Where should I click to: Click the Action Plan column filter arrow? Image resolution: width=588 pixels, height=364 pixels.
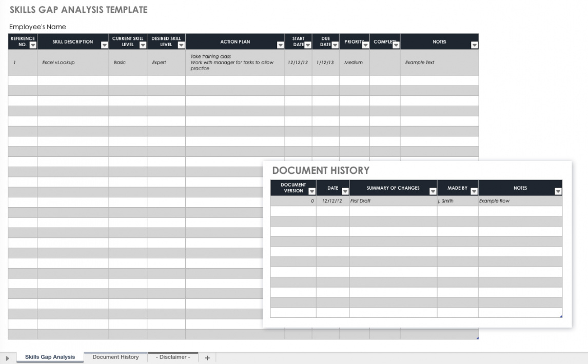pos(280,45)
